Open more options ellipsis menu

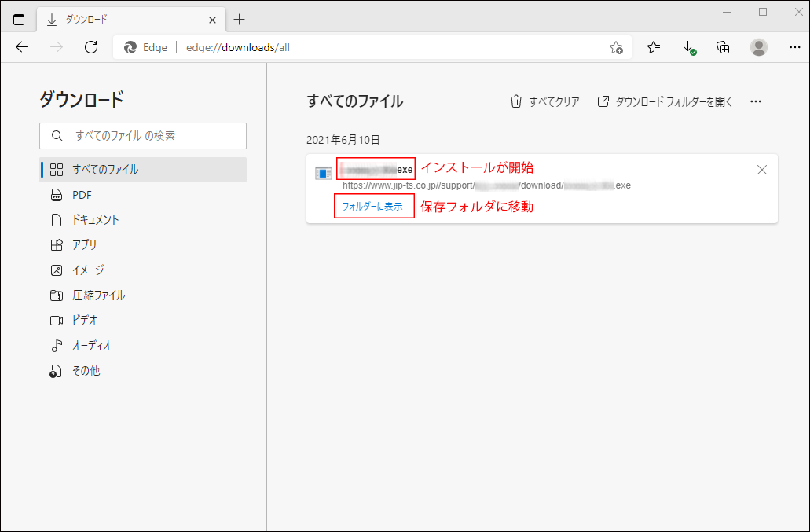click(756, 101)
